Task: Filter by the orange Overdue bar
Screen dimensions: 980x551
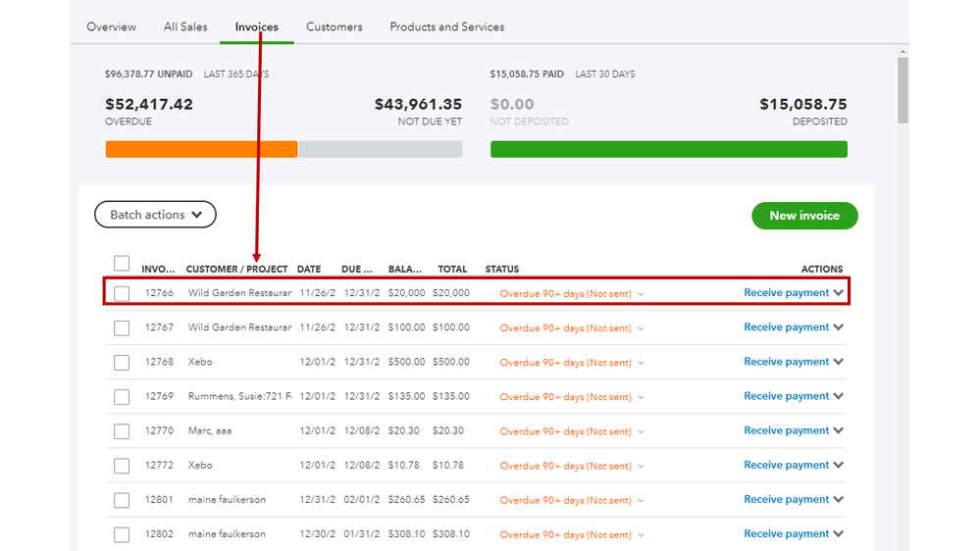Action: pyautogui.click(x=201, y=149)
